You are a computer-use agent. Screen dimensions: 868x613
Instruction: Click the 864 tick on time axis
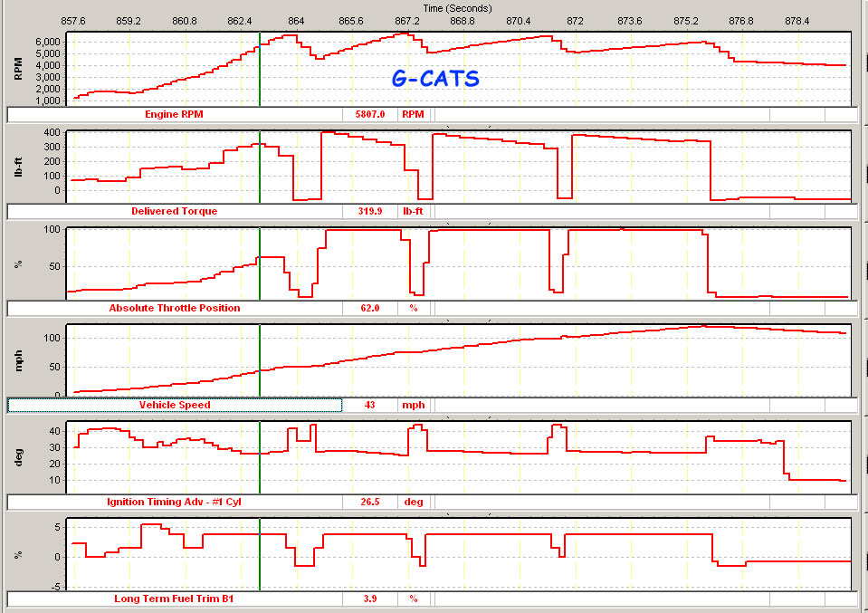pos(296,20)
